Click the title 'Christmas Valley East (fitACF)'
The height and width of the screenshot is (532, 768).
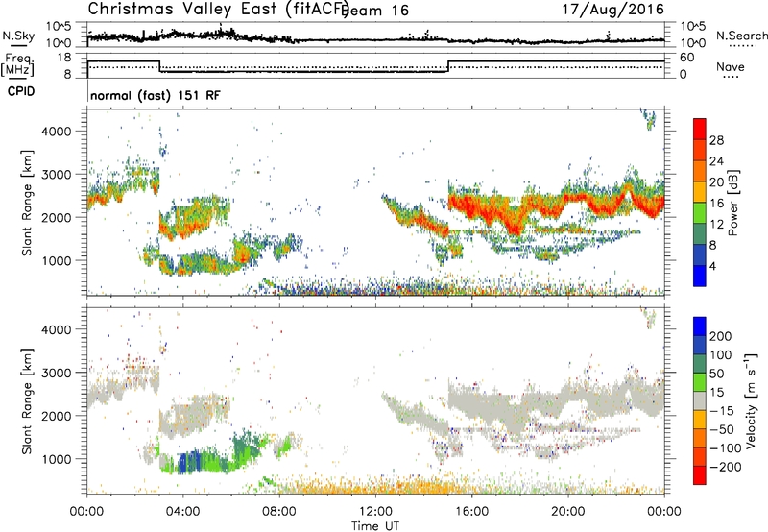[219, 9]
